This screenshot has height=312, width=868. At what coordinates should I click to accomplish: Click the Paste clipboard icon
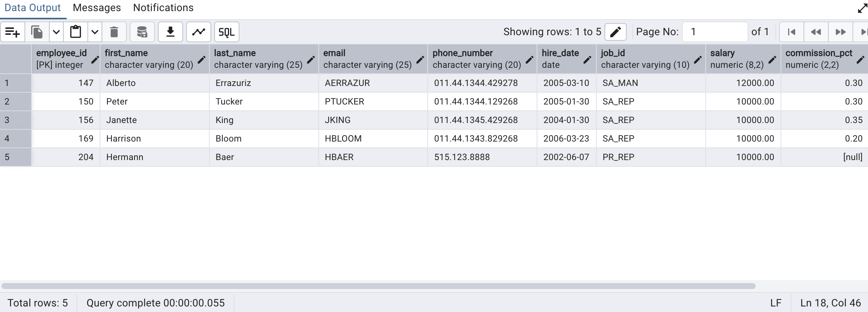pos(76,32)
